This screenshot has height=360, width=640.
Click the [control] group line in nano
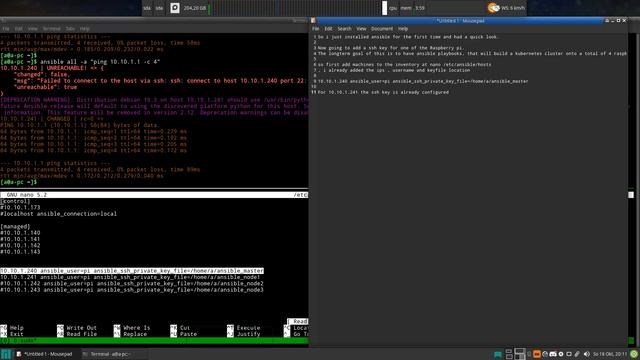(x=15, y=201)
